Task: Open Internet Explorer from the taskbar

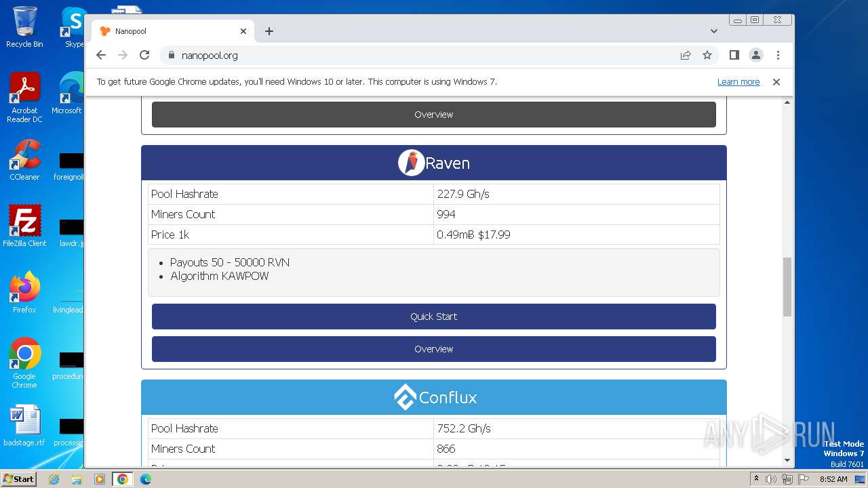Action: (54, 479)
